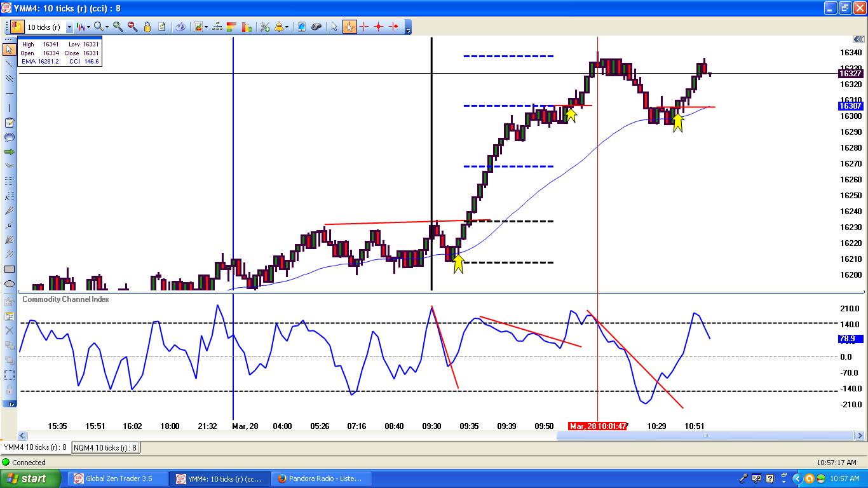The width and height of the screenshot is (868, 488).
Task: Open the Windows start menu
Action: 31,478
